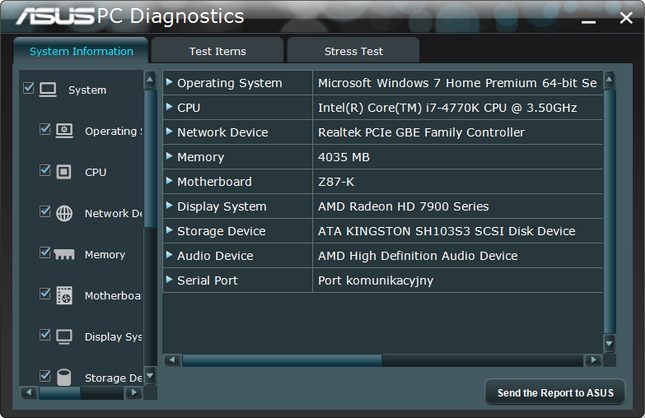Toggle the CPU checkbox in sidebar
This screenshot has height=418, width=645.
pos(45,170)
